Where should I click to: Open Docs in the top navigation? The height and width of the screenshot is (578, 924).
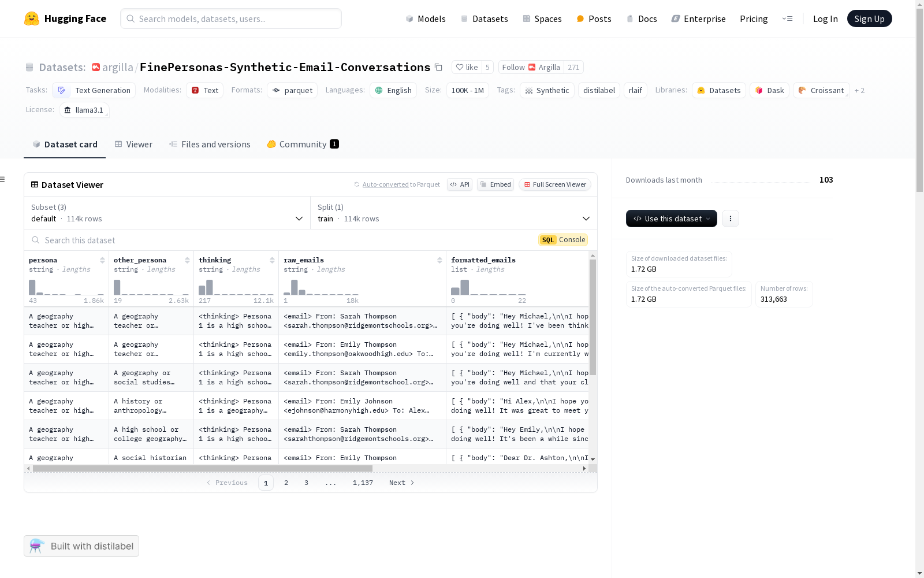[642, 18]
